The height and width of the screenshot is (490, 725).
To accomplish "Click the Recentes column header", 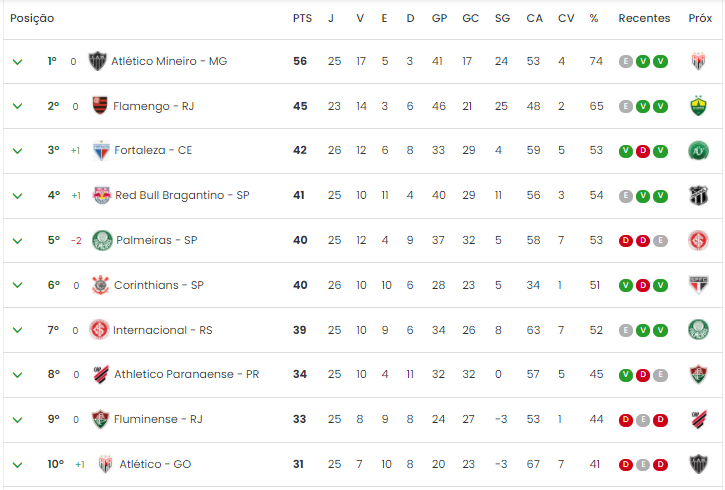I will point(644,18).
